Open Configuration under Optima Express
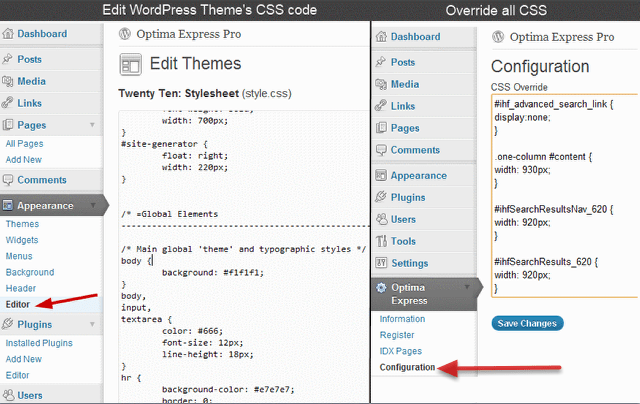This screenshot has width=640, height=404. click(x=407, y=367)
